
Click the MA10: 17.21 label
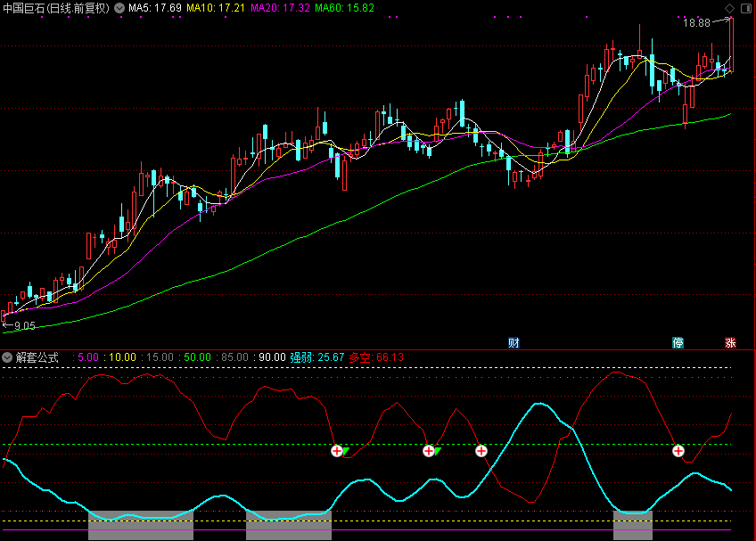216,8
